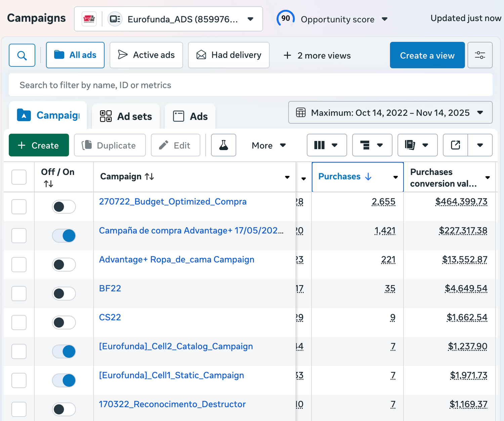This screenshot has height=421, width=504.
Task: Open the filter settings sliders icon
Action: (x=480, y=55)
